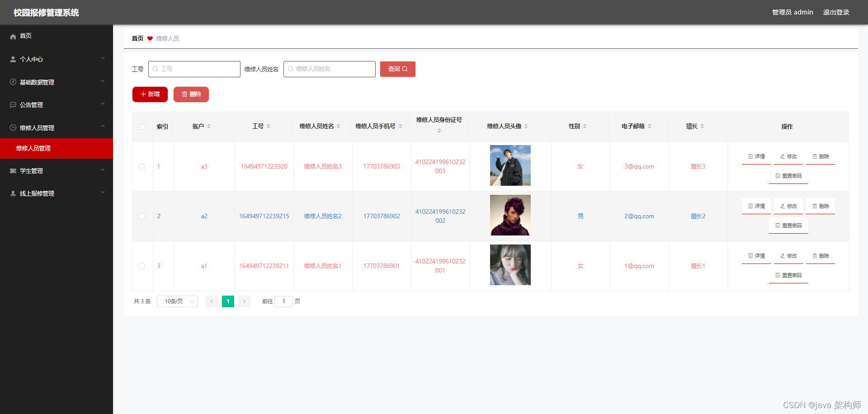Check the checkbox for row a1
868x414 pixels.
coord(142,266)
